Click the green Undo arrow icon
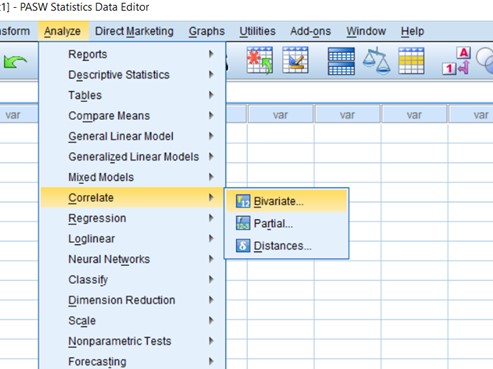The height and width of the screenshot is (369, 493). pos(15,62)
